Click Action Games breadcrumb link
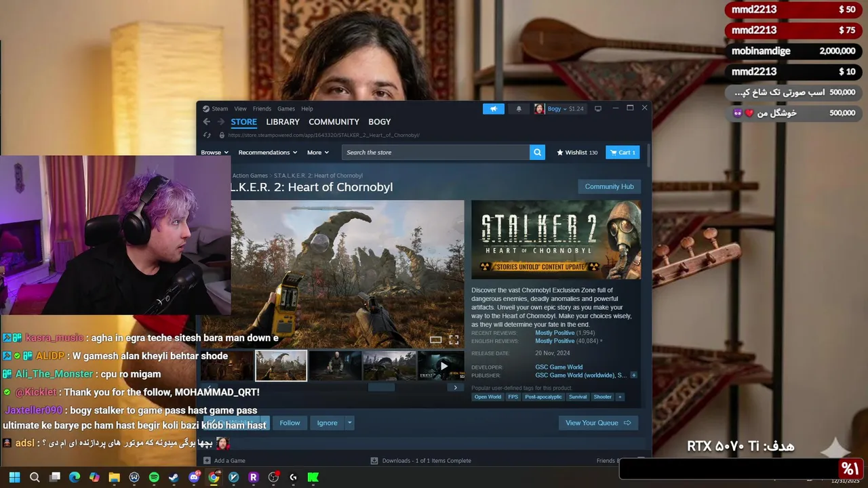 (250, 176)
